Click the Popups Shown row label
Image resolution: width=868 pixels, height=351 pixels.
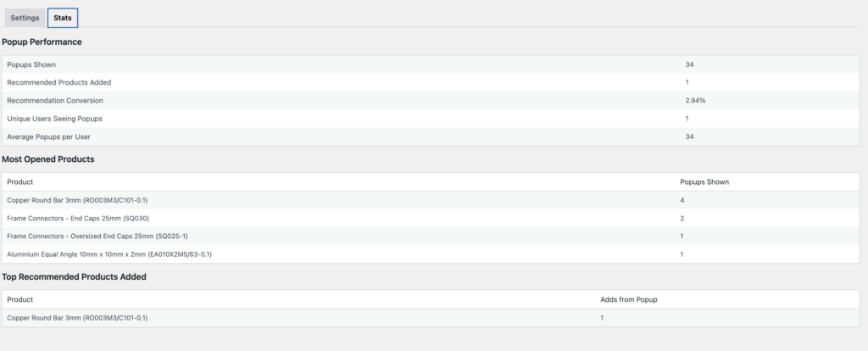[31, 64]
